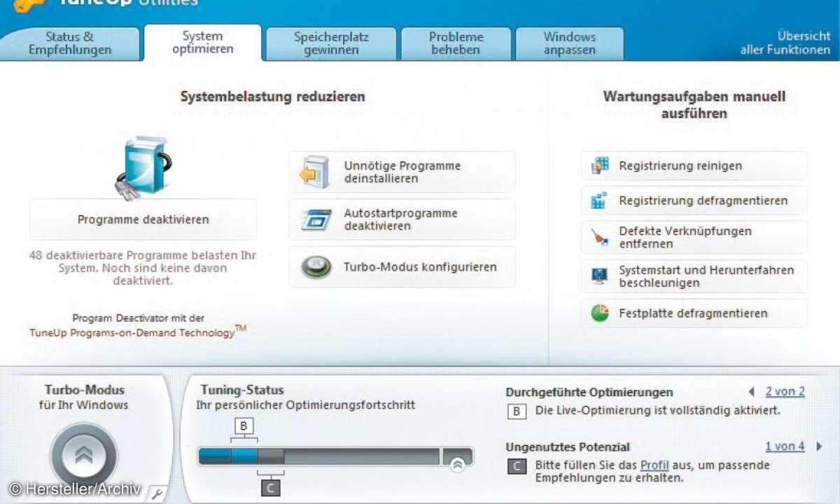
Task: Click the Turbo-Modus configure dial icon
Action: tap(316, 267)
